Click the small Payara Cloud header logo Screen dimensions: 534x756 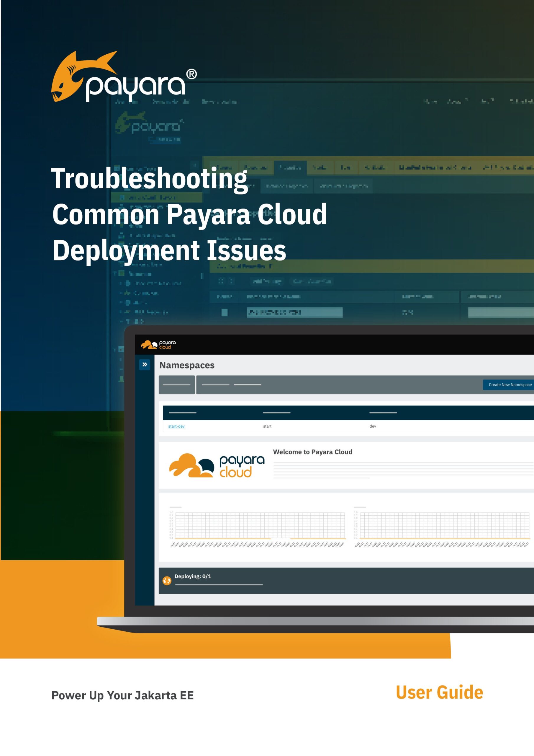[158, 345]
